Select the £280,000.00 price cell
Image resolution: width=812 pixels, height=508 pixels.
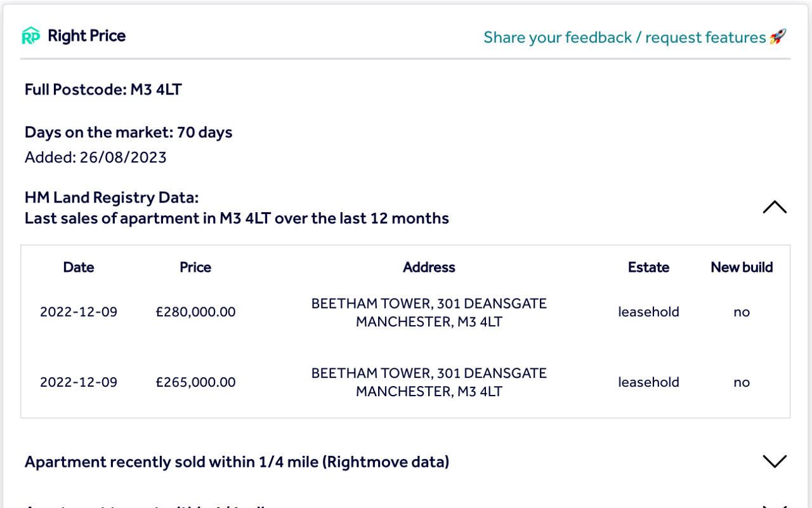pyautogui.click(x=195, y=312)
